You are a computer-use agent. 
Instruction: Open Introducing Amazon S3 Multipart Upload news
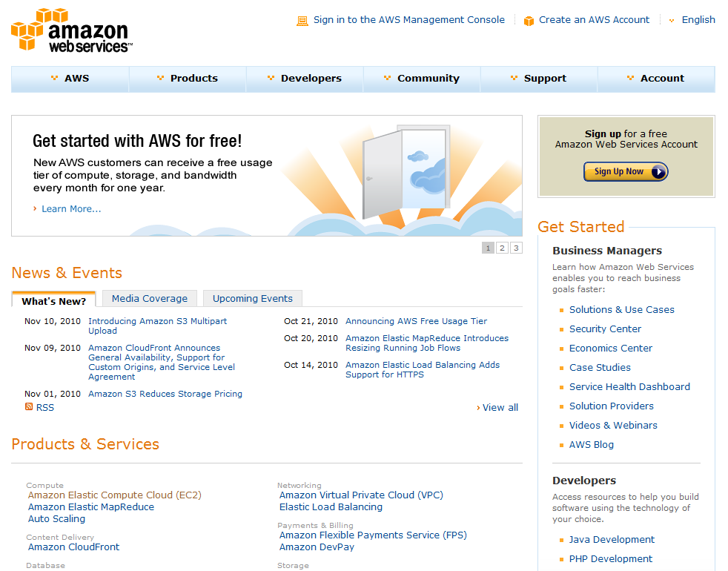point(157,326)
